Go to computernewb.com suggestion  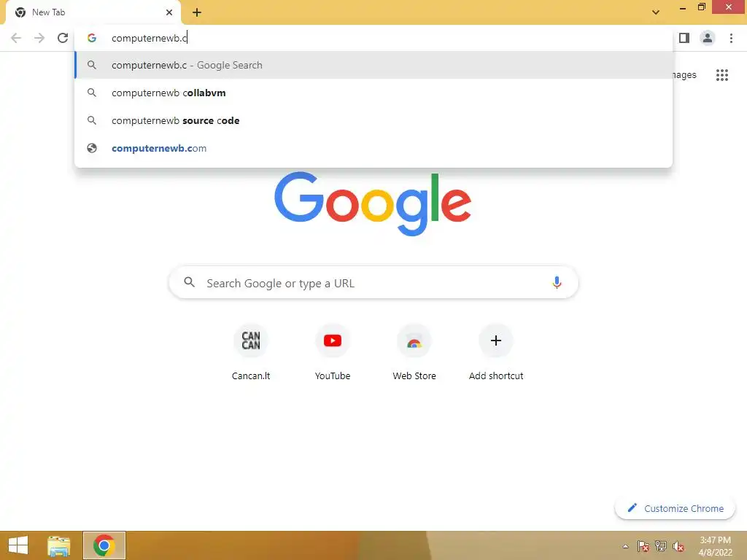374,148
